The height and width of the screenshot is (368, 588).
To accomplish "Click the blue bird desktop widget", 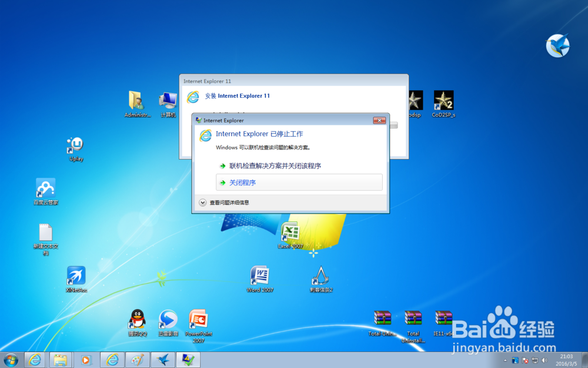I will [x=557, y=45].
